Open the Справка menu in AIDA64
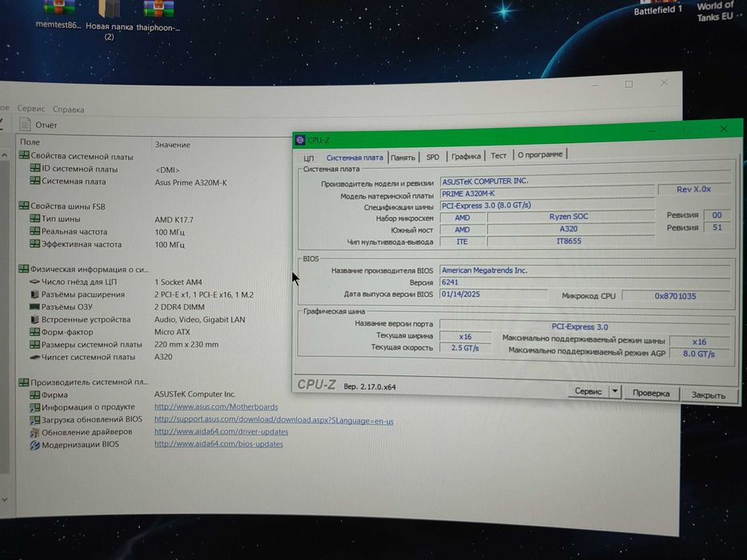The height and width of the screenshot is (560, 747). [x=68, y=110]
